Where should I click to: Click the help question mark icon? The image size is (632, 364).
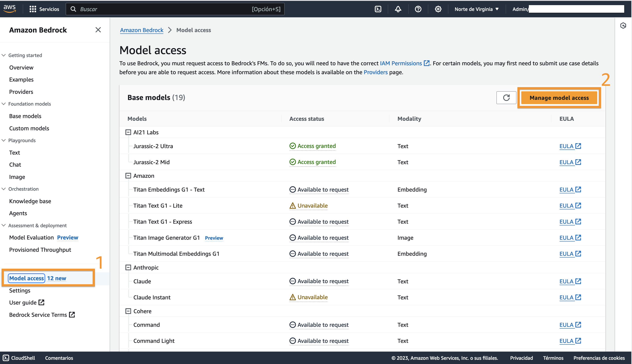(x=418, y=9)
